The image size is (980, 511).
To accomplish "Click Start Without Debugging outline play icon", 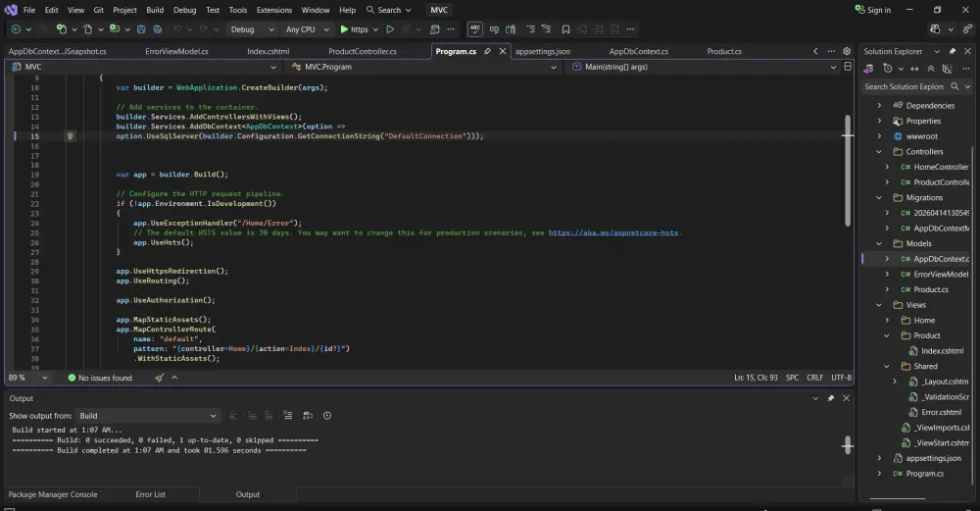I will coord(390,29).
